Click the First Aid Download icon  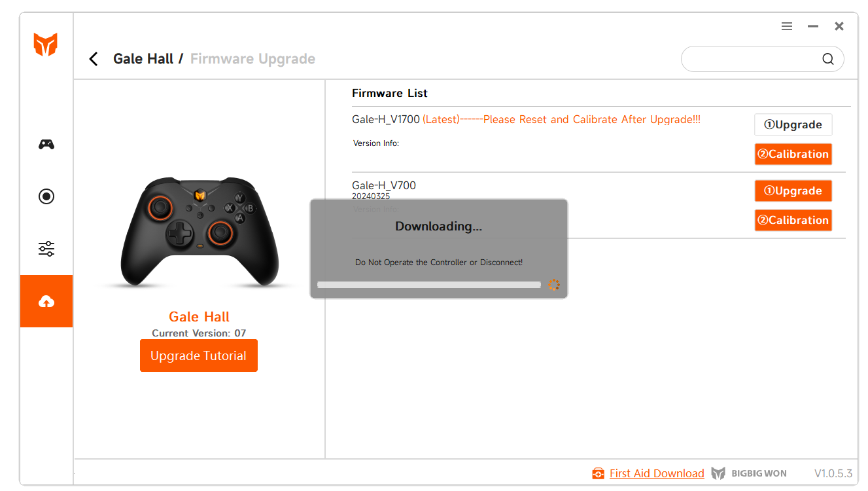[x=598, y=473]
